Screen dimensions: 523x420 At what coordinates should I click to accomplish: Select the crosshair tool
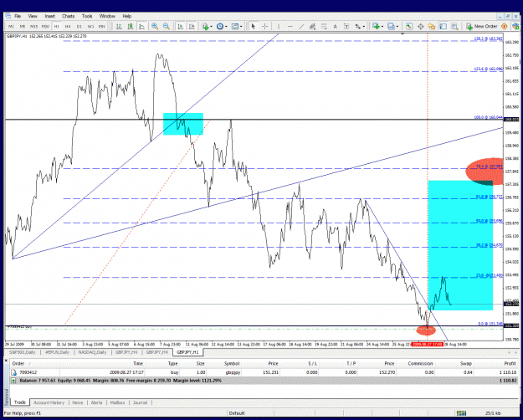[264, 26]
